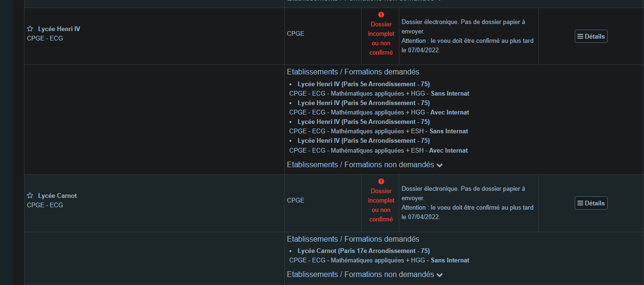The image size is (644, 285).
Task: Select Henri IV HGG 'Sans Internat' formation
Action: (379, 94)
